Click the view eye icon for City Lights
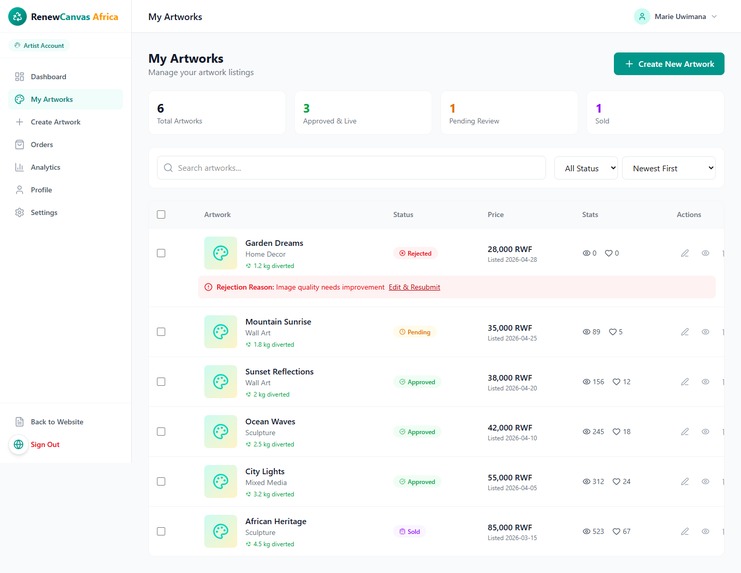Viewport: 741px width, 573px height. pyautogui.click(x=705, y=481)
